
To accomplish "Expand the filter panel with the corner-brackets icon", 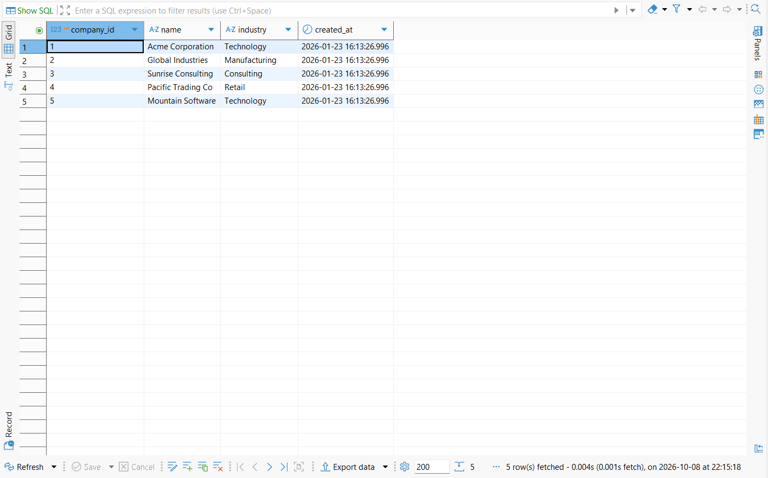I will pyautogui.click(x=65, y=10).
